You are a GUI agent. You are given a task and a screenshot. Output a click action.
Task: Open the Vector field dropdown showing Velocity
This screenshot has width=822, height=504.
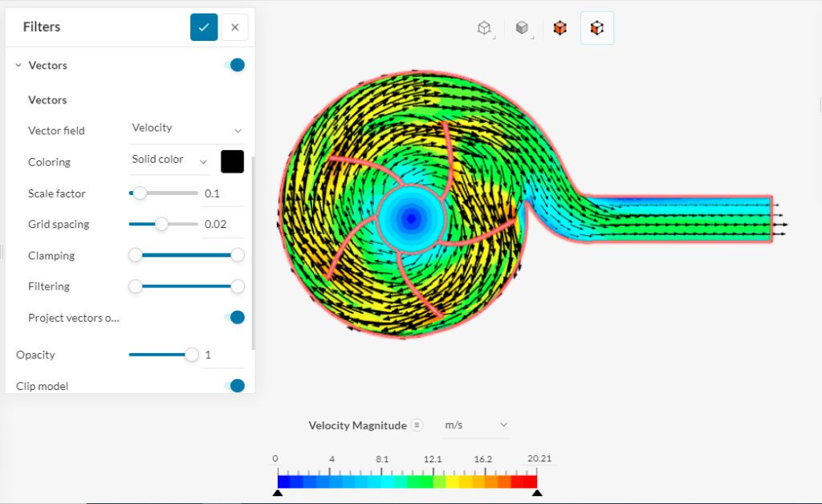pos(186,128)
